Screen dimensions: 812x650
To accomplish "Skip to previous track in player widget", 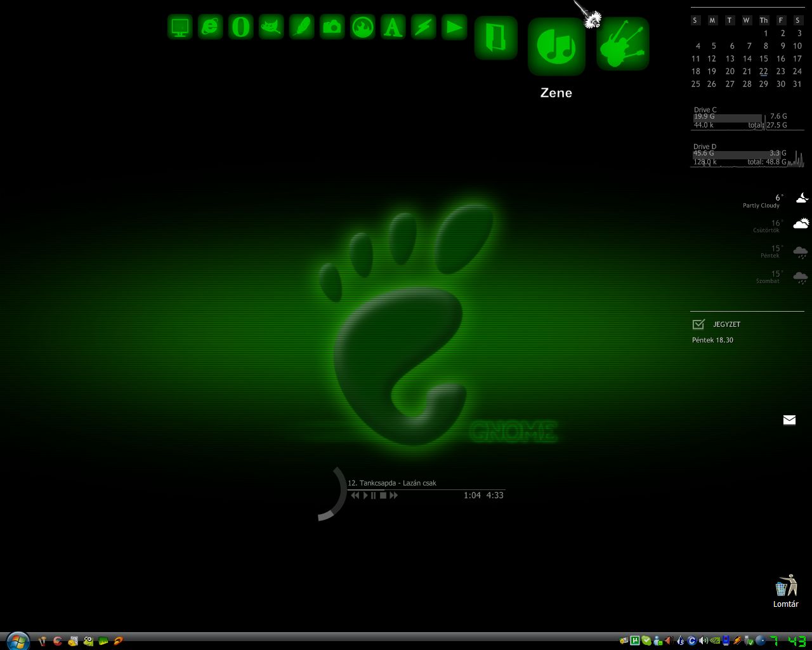I will point(355,495).
